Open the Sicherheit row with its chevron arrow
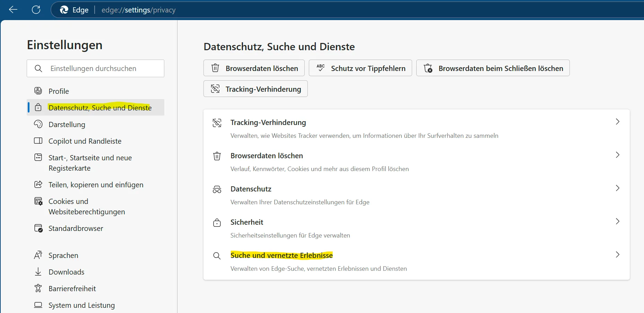The image size is (644, 313). coord(617,221)
